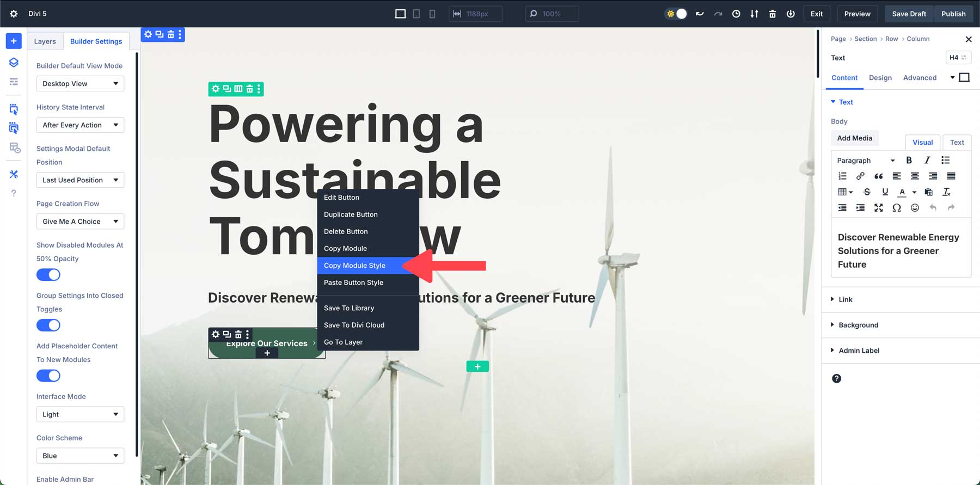Select Paste Button Style menu item
Image resolution: width=980 pixels, height=485 pixels.
coord(368,283)
